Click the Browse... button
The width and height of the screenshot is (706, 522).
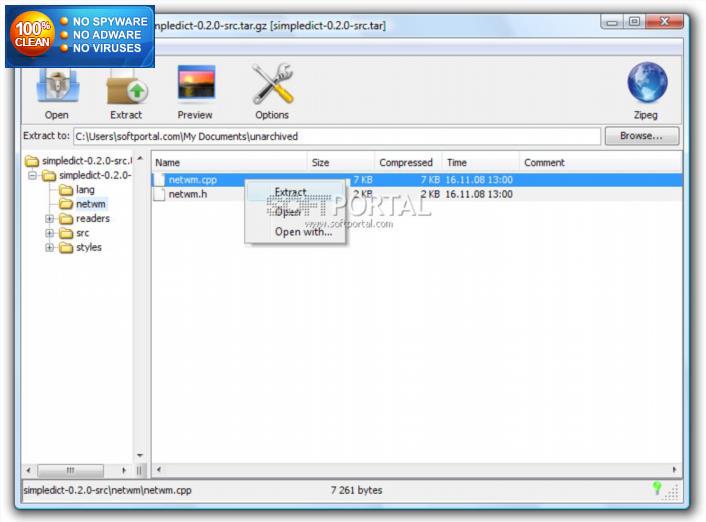pyautogui.click(x=642, y=136)
